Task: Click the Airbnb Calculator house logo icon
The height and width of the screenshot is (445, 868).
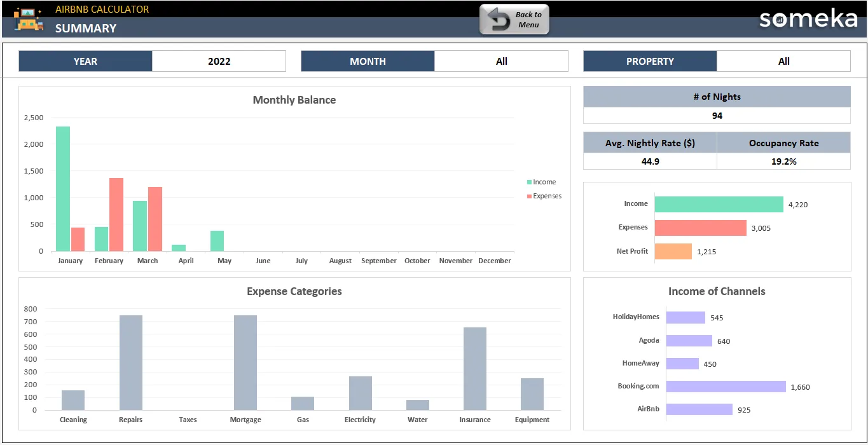Action: coord(29,19)
